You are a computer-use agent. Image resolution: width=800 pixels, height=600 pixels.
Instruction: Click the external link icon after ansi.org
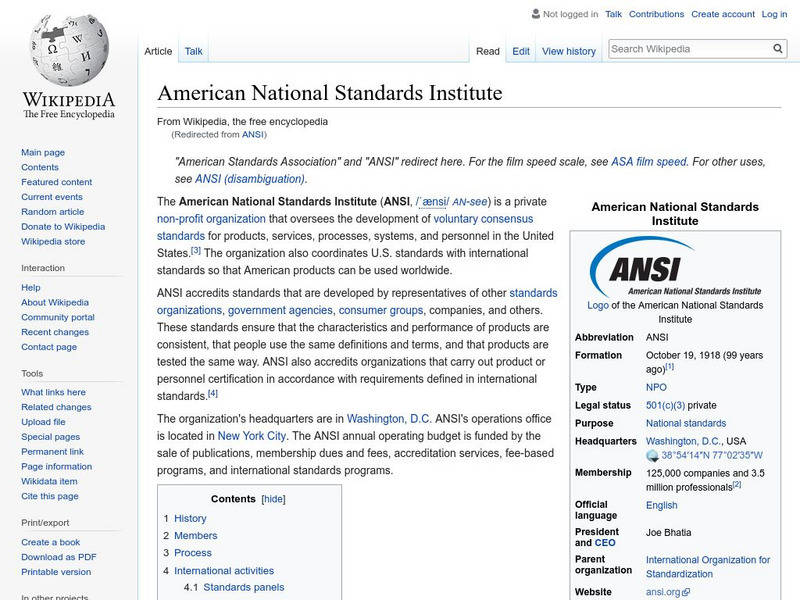[685, 591]
